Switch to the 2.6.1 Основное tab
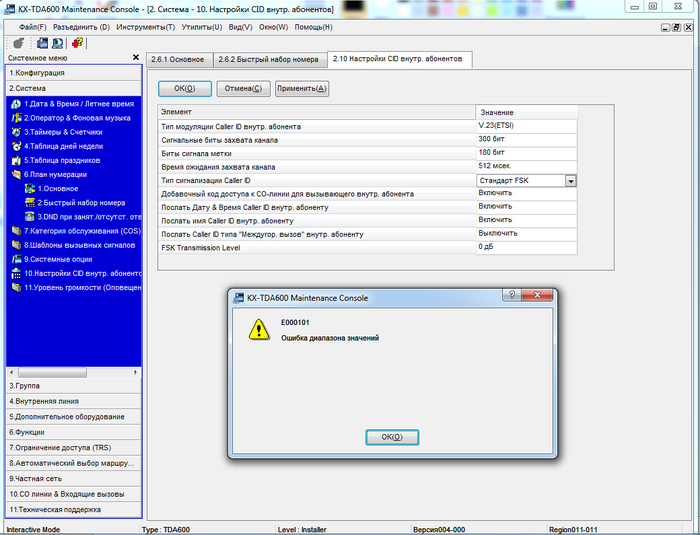The image size is (700, 535). (178, 59)
